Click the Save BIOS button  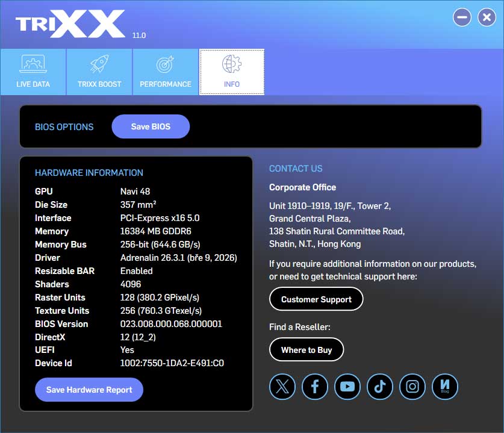150,126
